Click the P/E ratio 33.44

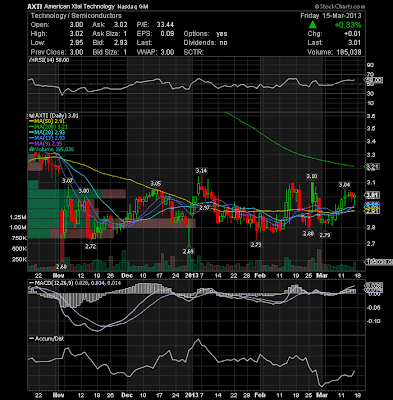164,25
